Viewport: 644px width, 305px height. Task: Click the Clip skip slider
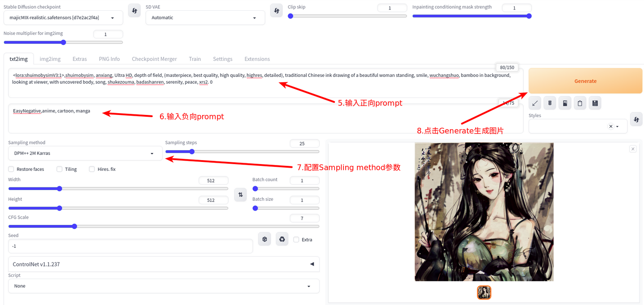pos(347,16)
